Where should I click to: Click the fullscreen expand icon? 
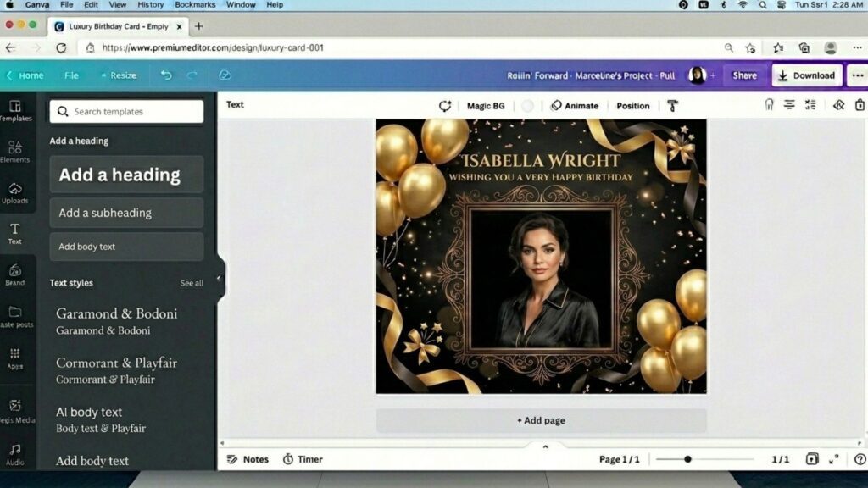834,458
